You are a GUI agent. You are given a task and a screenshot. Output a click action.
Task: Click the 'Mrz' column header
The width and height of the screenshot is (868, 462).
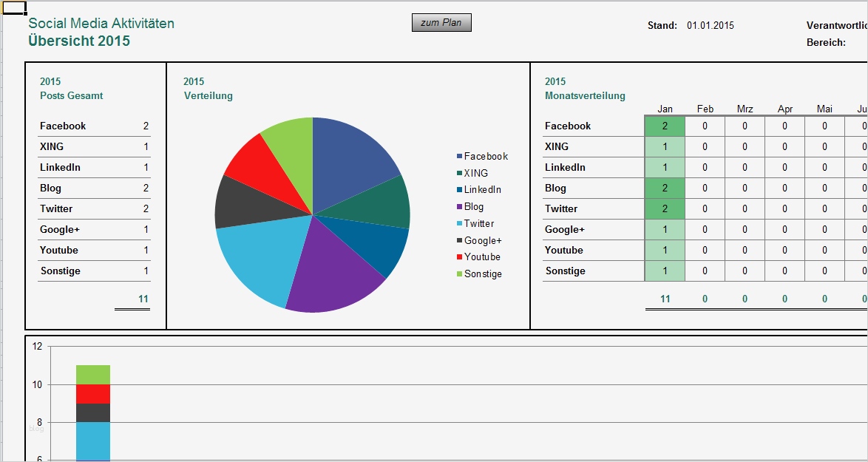pos(745,109)
